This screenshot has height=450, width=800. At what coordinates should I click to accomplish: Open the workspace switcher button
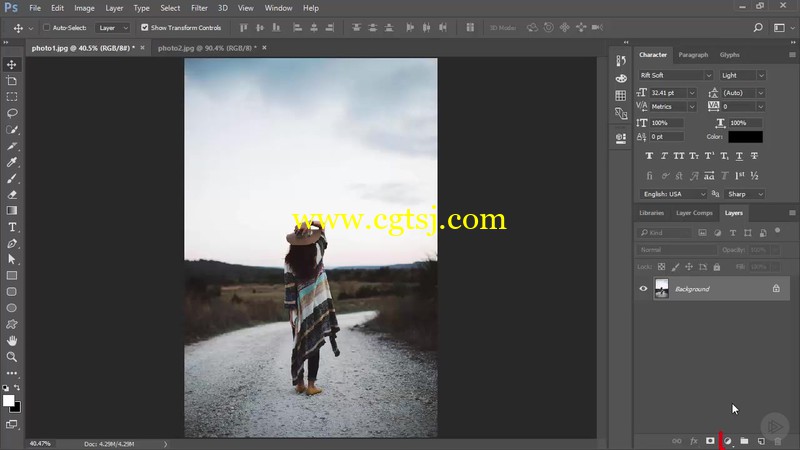(x=779, y=28)
